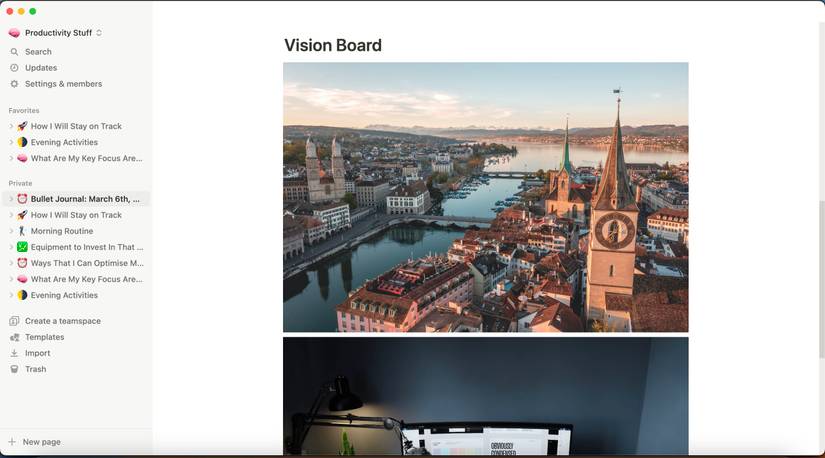Open What Are My Key Focus Are... in Private

[87, 279]
